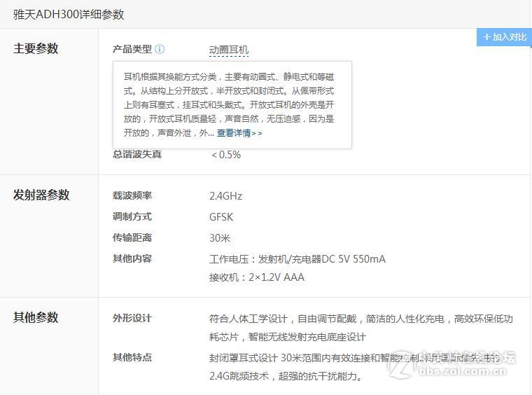Click the 发射器参数 section title

tap(41, 195)
